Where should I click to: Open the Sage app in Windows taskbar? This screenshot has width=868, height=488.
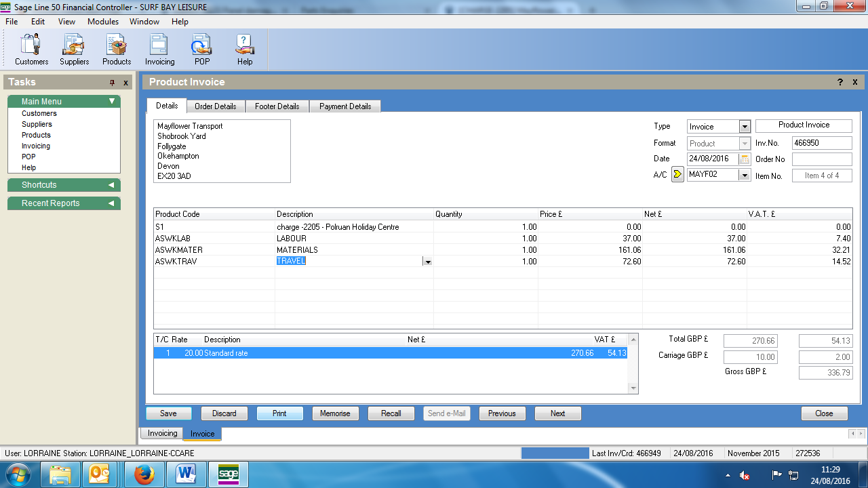coord(228,474)
